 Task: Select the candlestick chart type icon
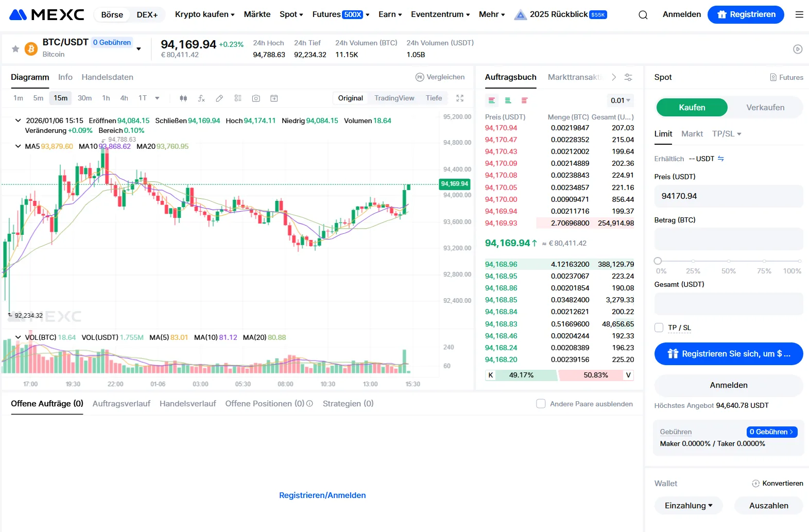183,98
